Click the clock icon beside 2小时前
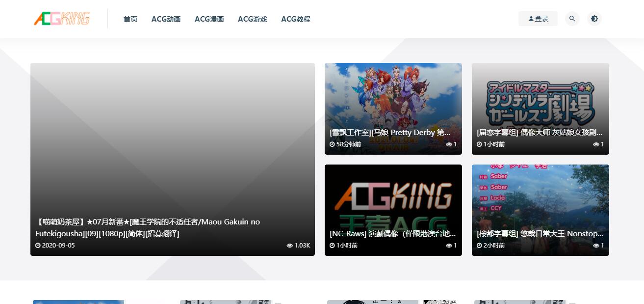Screen dimensions: 644x304 pos(479,246)
